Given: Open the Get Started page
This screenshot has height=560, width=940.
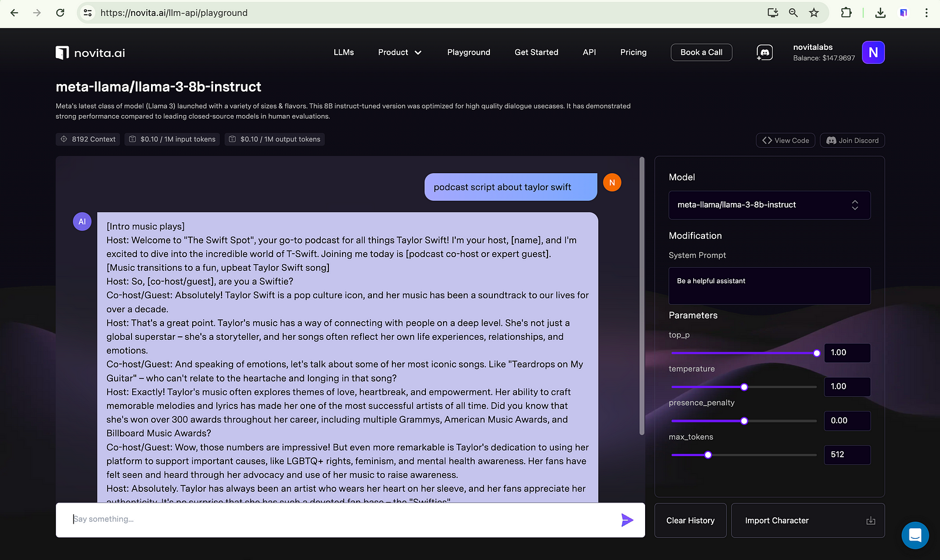Looking at the screenshot, I should pyautogui.click(x=536, y=52).
